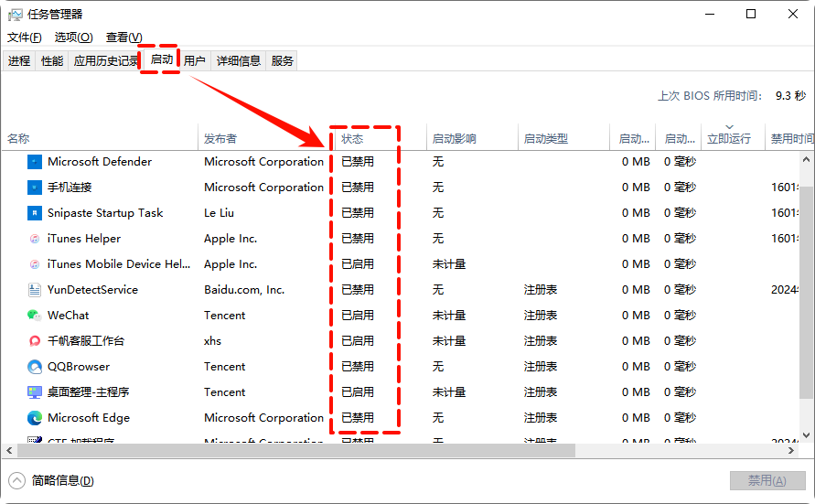
Task: Click the vertical scrollbar thumb
Action: (x=806, y=292)
